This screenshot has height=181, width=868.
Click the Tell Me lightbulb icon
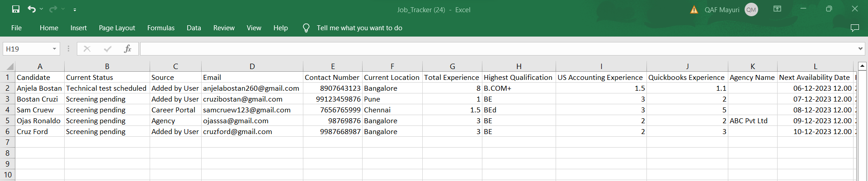pyautogui.click(x=306, y=28)
